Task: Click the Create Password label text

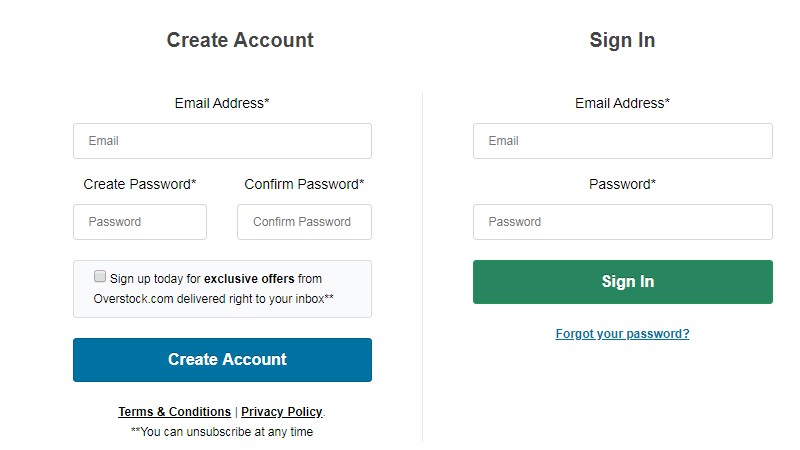Action: 140,184
